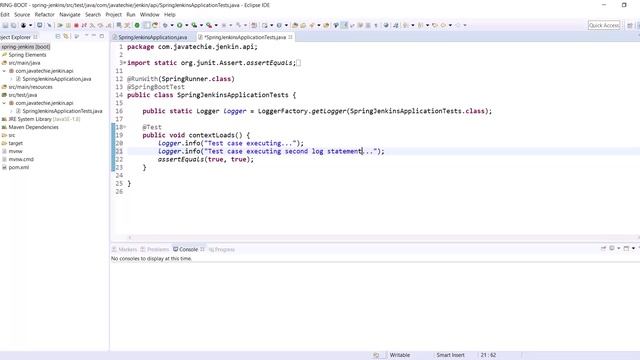Image resolution: width=640 pixels, height=360 pixels.
Task: Select Maven Dependencies entry
Action: point(33,127)
